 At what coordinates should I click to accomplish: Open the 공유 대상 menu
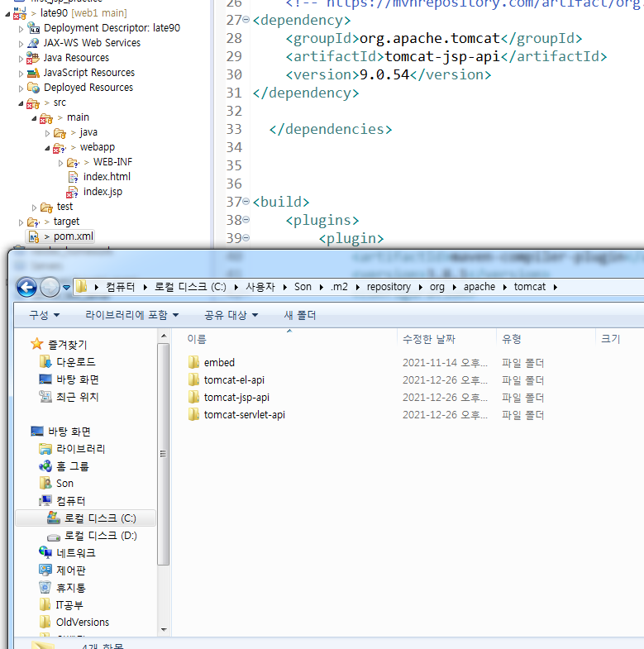pos(231,315)
